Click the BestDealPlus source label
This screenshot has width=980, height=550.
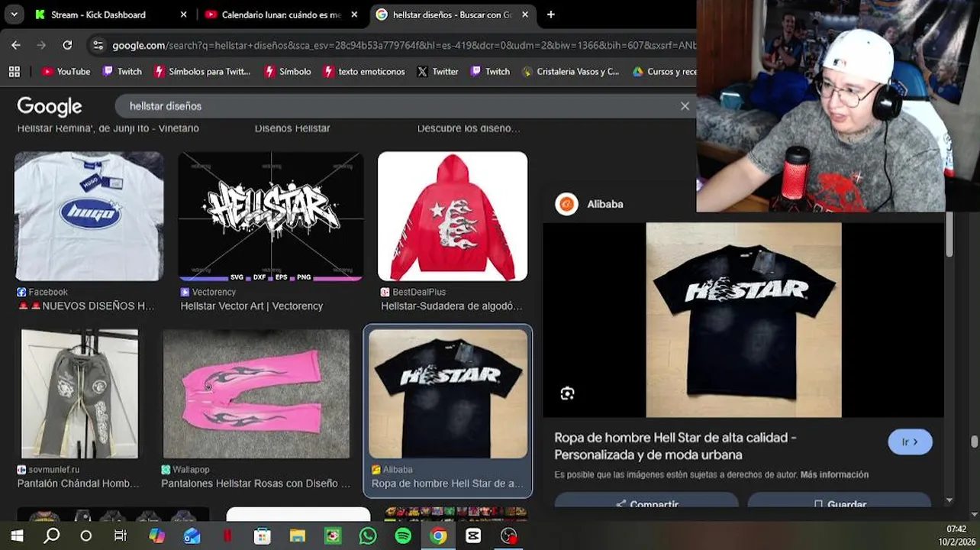click(x=413, y=292)
